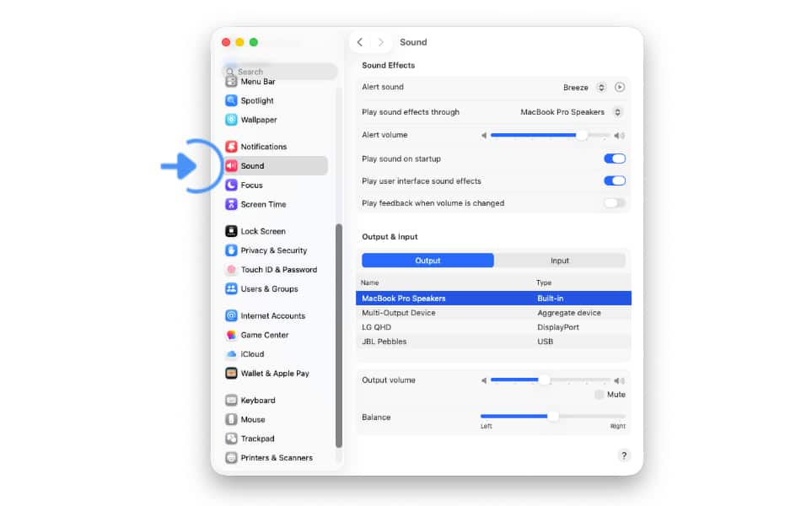Image resolution: width=812 pixels, height=506 pixels.
Task: Click the Output volume slider
Action: coord(550,380)
